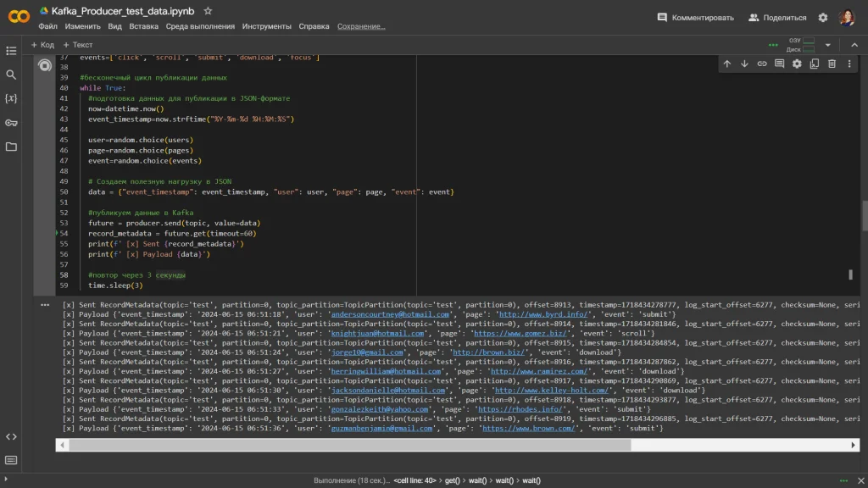Open the Вставка menu

click(x=143, y=26)
